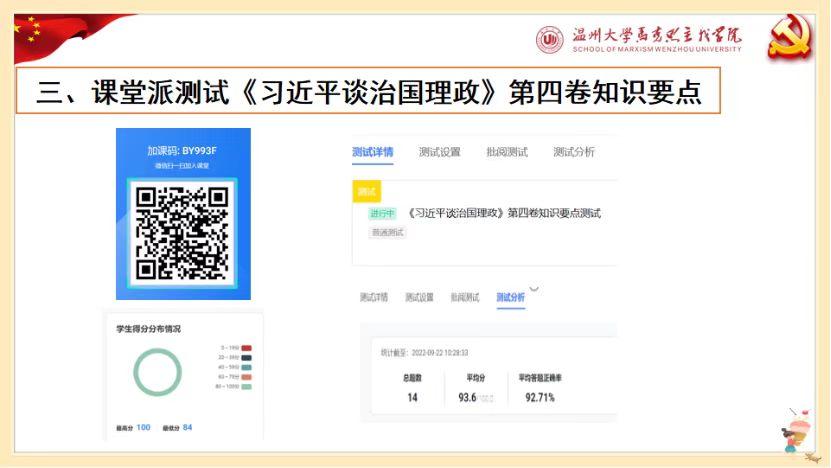Switch to 测试设置 tab in upper panel
831x468 pixels.
pyautogui.click(x=439, y=152)
